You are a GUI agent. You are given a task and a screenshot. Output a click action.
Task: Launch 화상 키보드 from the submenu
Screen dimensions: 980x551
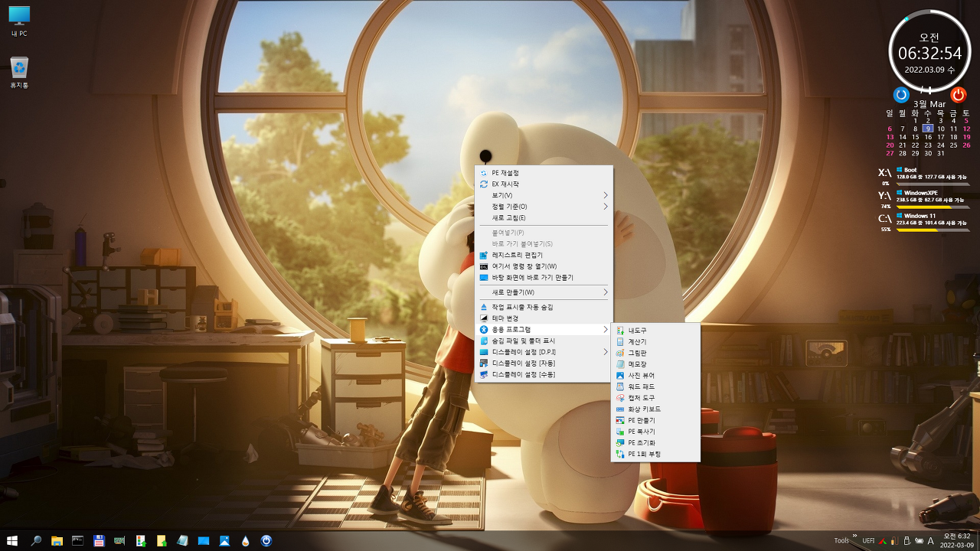pyautogui.click(x=655, y=409)
